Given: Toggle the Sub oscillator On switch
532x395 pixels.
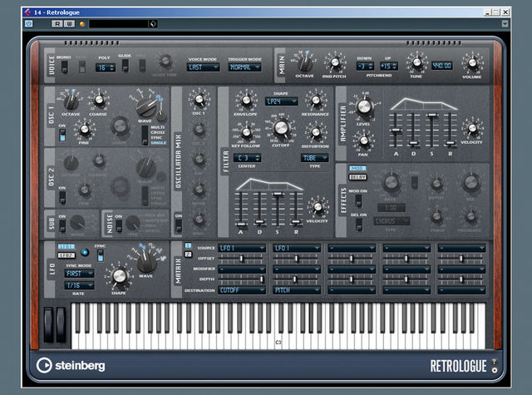Looking at the screenshot, I should [62, 225].
